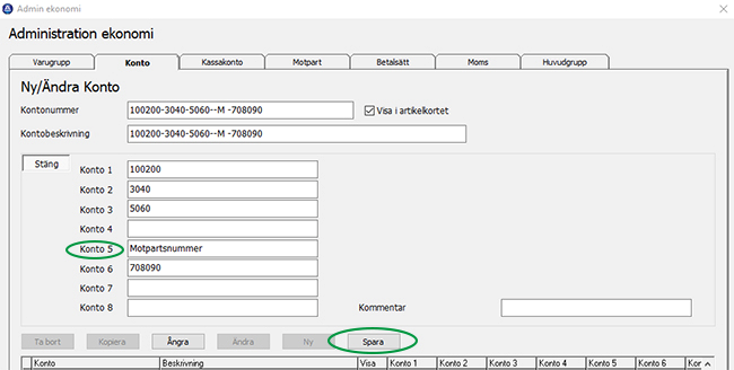Image resolution: width=734 pixels, height=370 pixels.
Task: Switch to the Varugrupp tab
Action: 51,62
